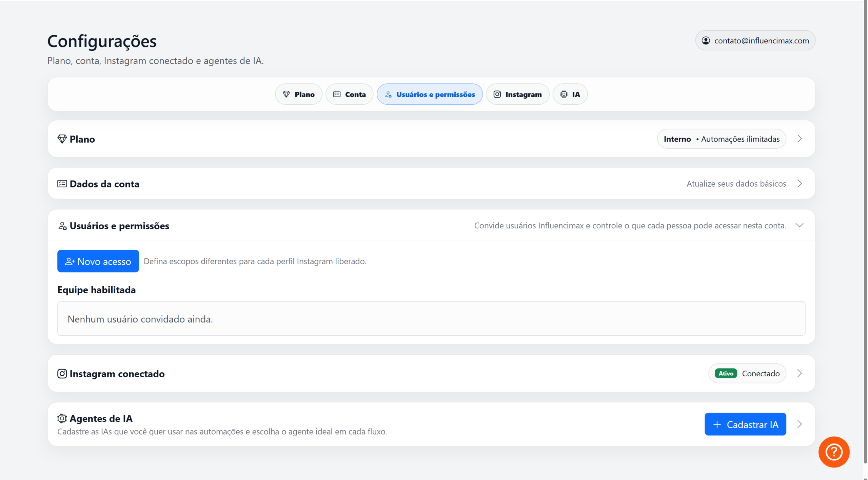Click the text starting 'Defina escopos diferentes'
This screenshot has height=480, width=868.
pyautogui.click(x=255, y=261)
